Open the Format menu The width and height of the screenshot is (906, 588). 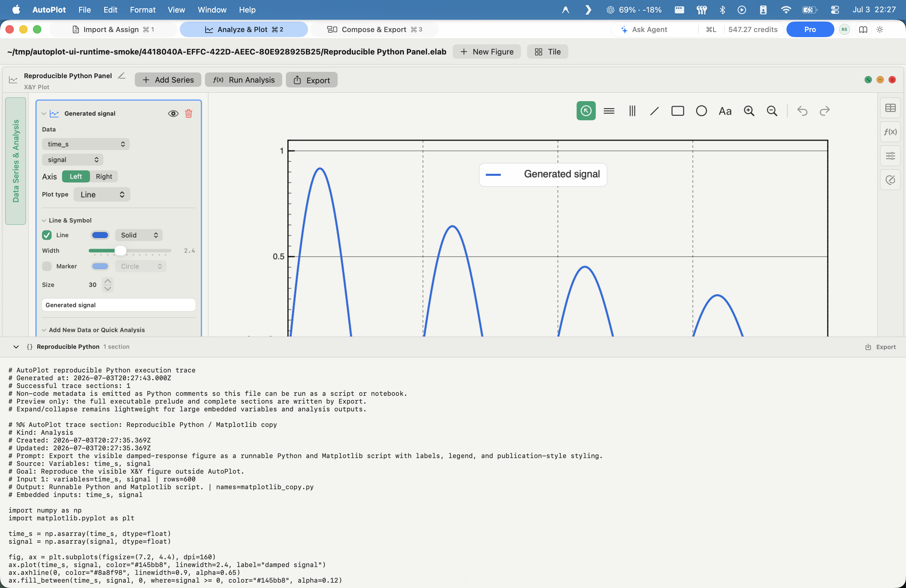[142, 10]
